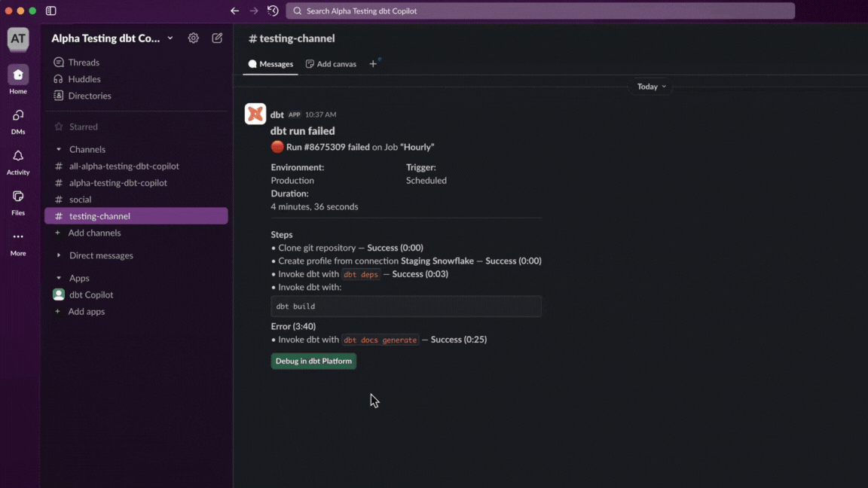Click 'Run #8675309 failed' text
Image resolution: width=868 pixels, height=488 pixels.
pos(328,147)
